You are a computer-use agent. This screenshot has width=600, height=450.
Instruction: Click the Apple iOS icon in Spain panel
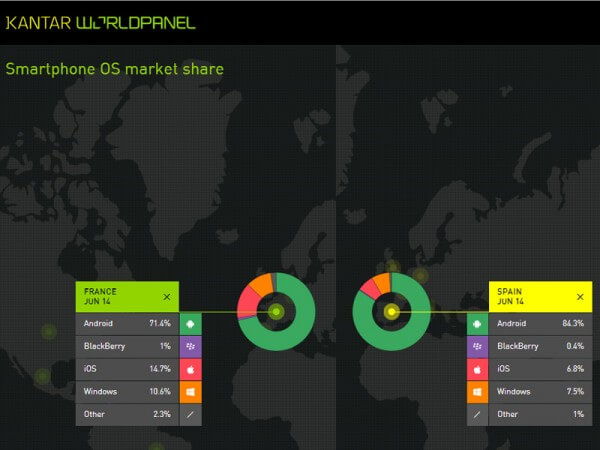tap(477, 369)
